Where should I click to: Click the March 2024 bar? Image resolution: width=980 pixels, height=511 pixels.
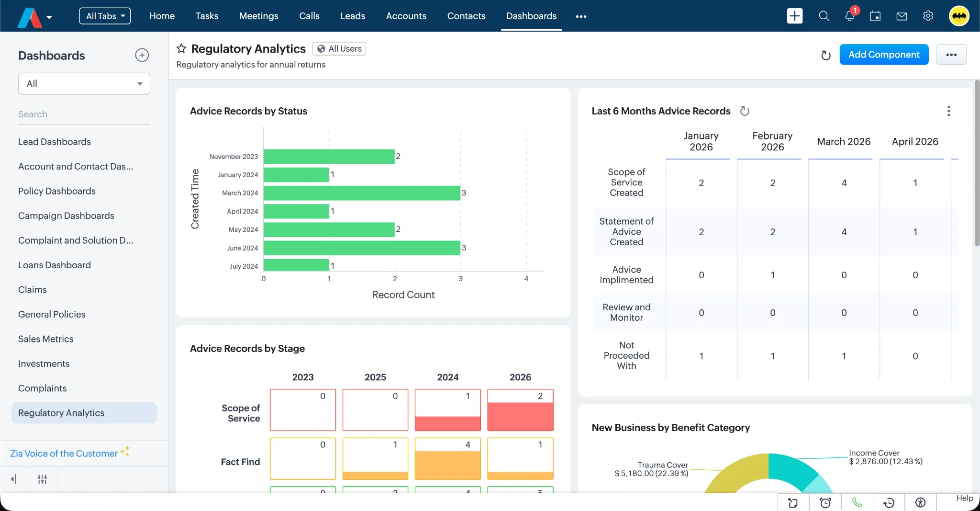tap(362, 193)
